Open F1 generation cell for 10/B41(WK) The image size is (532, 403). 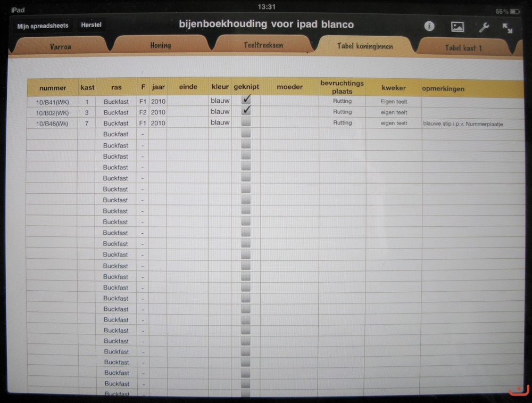coord(143,101)
